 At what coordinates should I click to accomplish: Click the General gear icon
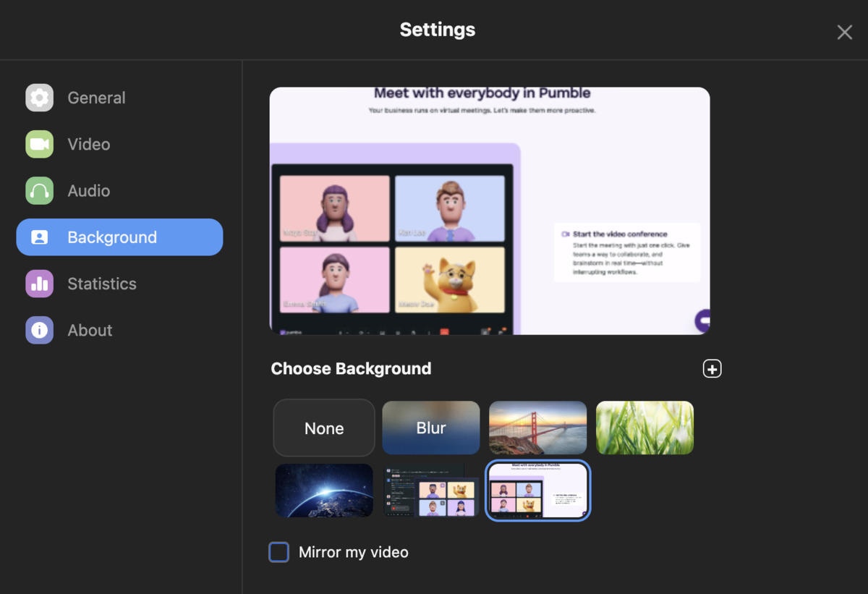pos(40,98)
